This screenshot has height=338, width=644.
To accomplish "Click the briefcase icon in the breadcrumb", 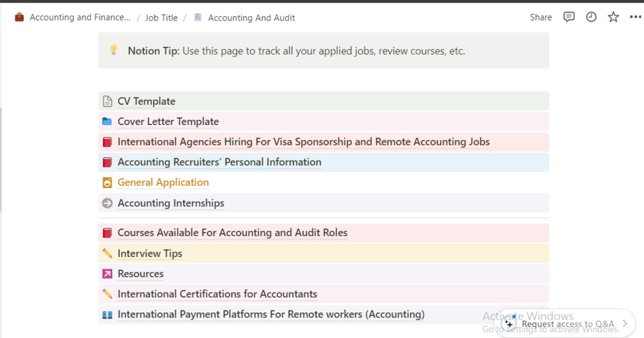I will (20, 17).
